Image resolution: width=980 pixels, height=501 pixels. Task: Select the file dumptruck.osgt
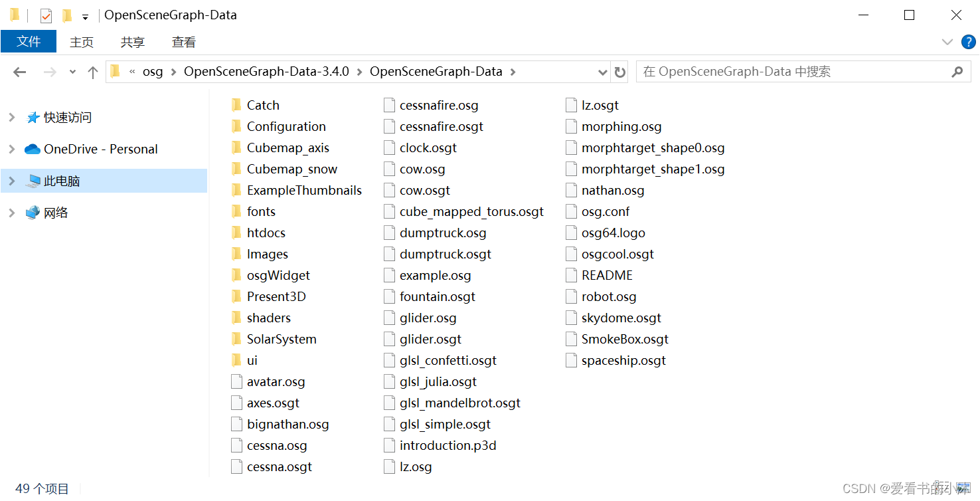[446, 254]
